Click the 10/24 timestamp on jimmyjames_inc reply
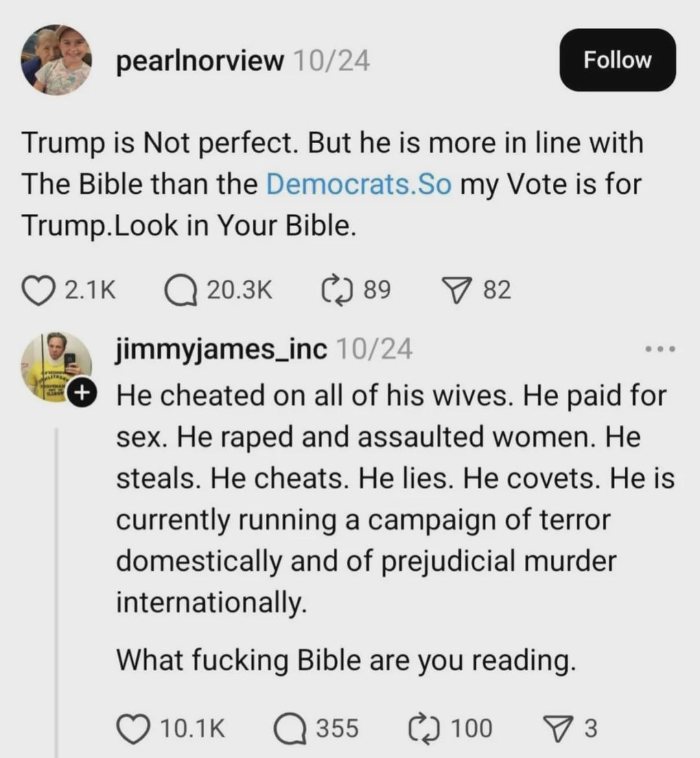Viewport: 700px width, 758px height. click(x=374, y=349)
